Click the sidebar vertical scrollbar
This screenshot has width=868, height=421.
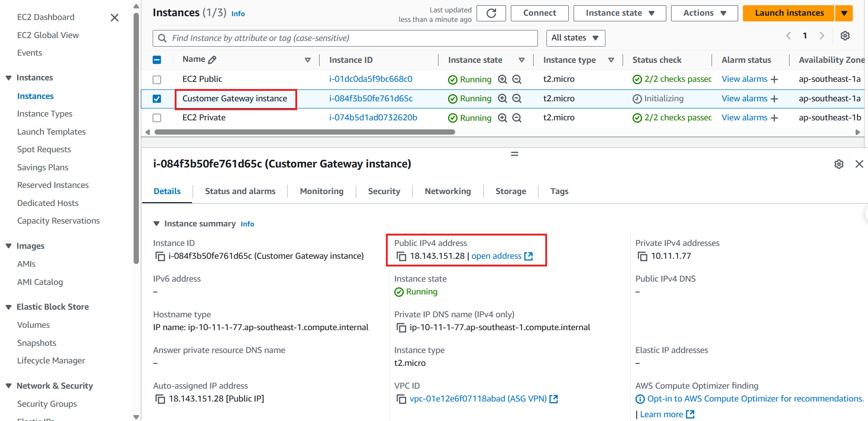(137, 138)
